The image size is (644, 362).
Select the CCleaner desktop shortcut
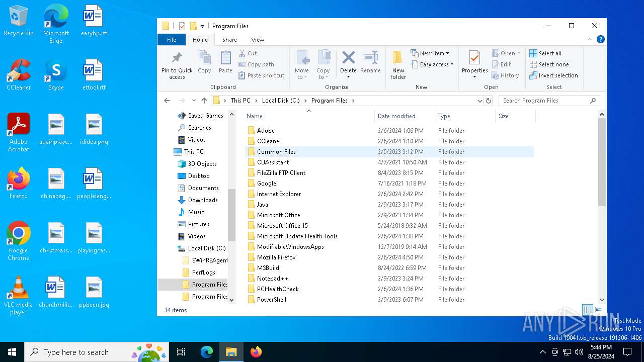coord(19,75)
